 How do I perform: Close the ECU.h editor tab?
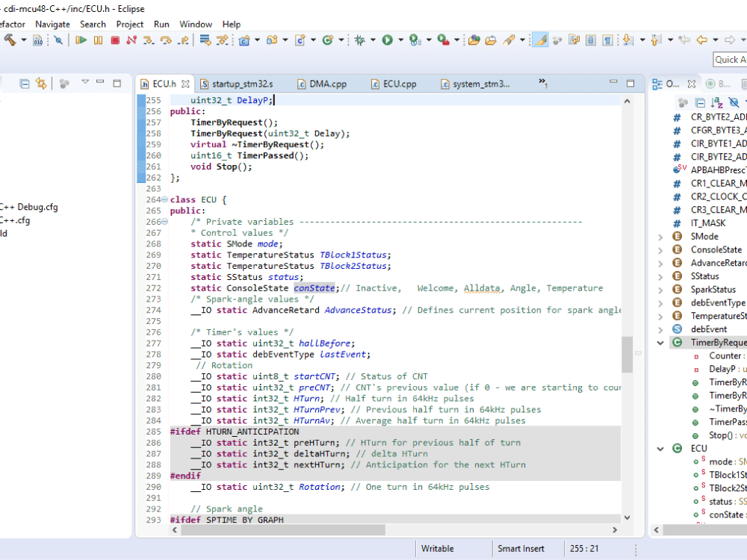click(185, 84)
